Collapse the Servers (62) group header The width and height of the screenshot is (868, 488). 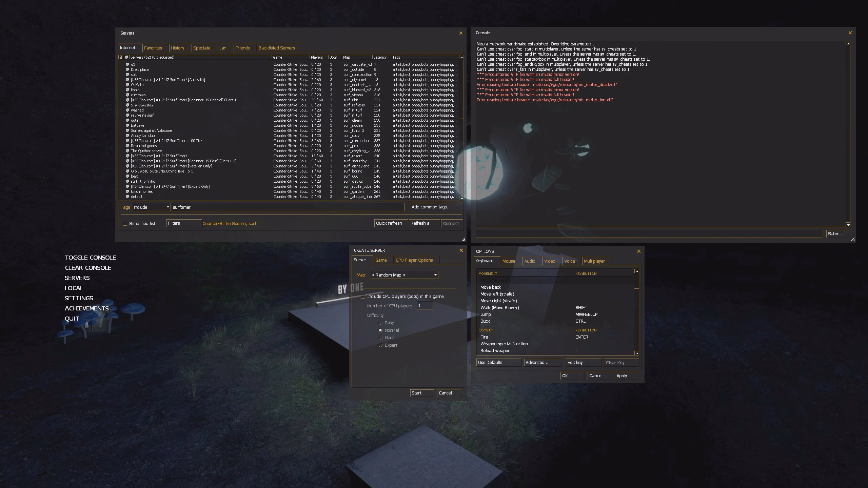(x=153, y=57)
